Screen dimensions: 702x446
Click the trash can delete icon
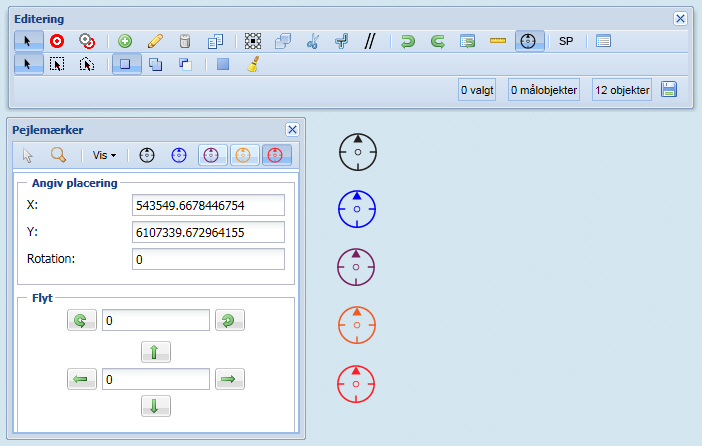[x=184, y=41]
